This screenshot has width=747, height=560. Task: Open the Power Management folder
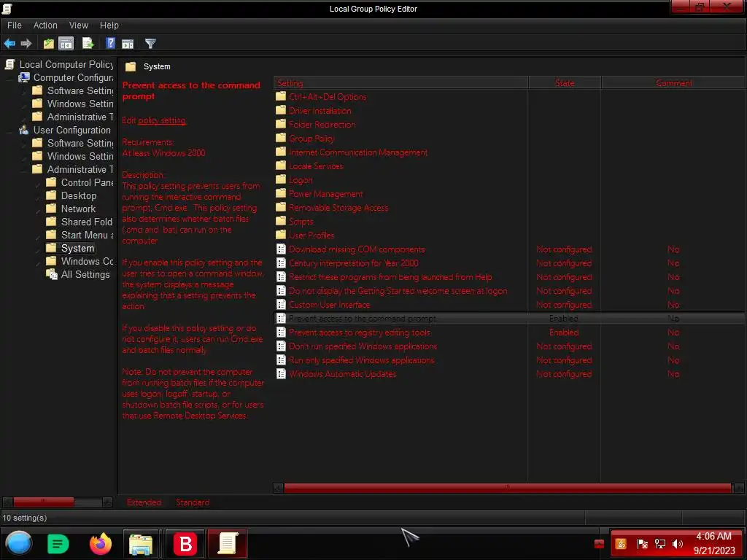pos(325,194)
